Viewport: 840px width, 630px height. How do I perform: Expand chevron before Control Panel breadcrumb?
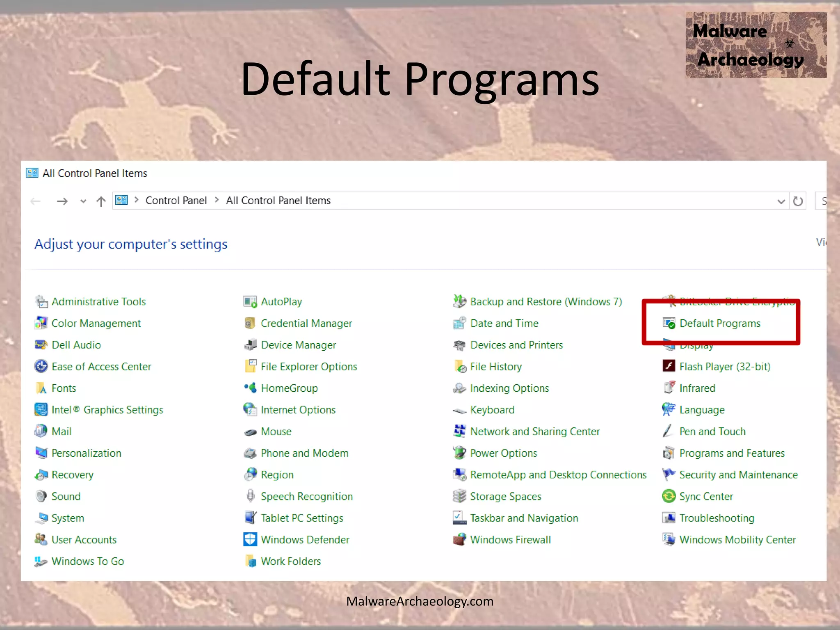(137, 200)
